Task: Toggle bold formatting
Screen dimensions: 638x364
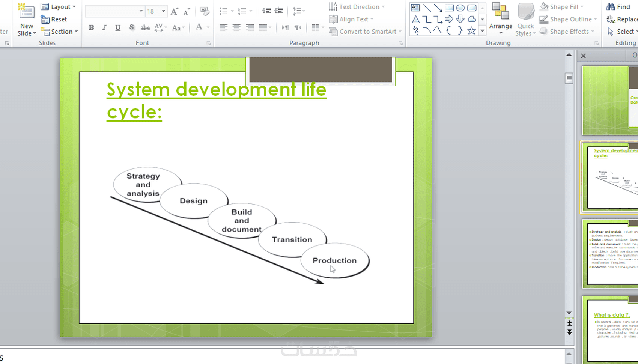Action: pyautogui.click(x=91, y=27)
